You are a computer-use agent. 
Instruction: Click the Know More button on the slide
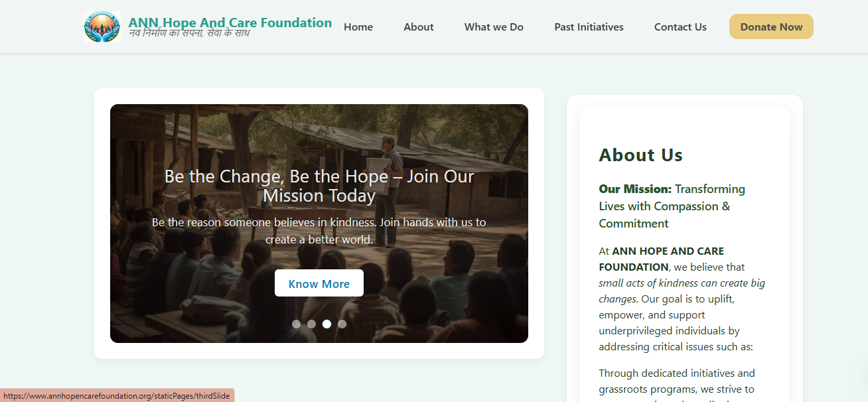point(319,283)
